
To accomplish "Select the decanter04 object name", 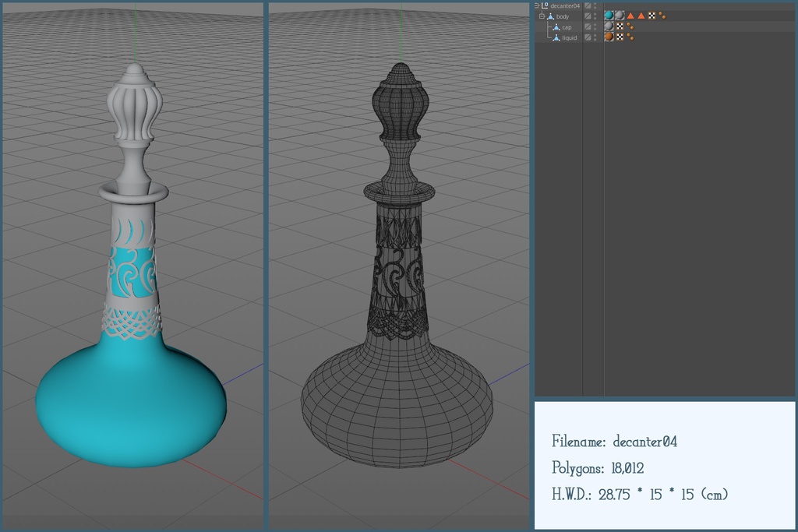I will (x=565, y=6).
